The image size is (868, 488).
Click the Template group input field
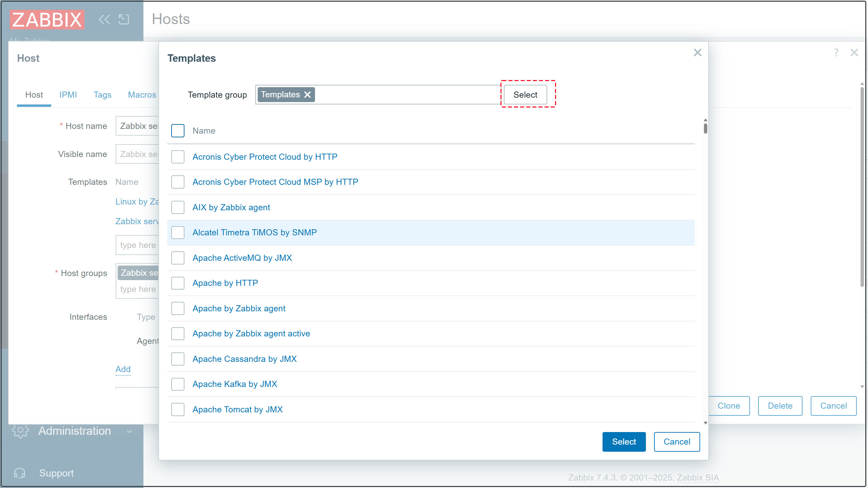click(407, 95)
